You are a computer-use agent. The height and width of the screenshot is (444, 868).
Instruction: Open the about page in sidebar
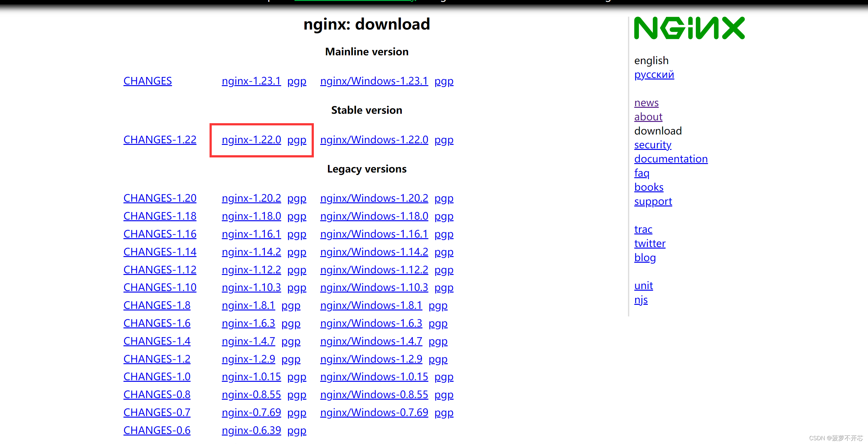(x=648, y=117)
